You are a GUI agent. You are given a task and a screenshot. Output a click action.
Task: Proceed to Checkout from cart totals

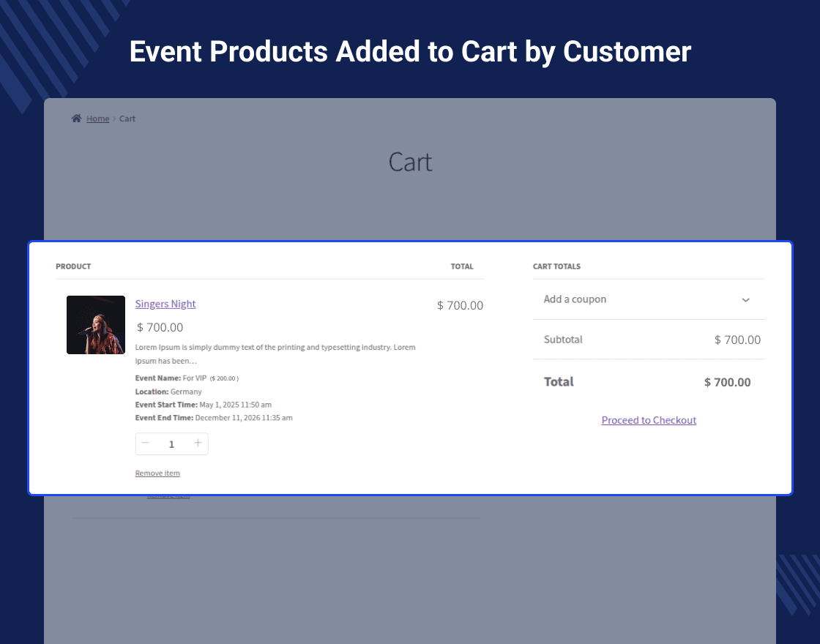point(649,420)
